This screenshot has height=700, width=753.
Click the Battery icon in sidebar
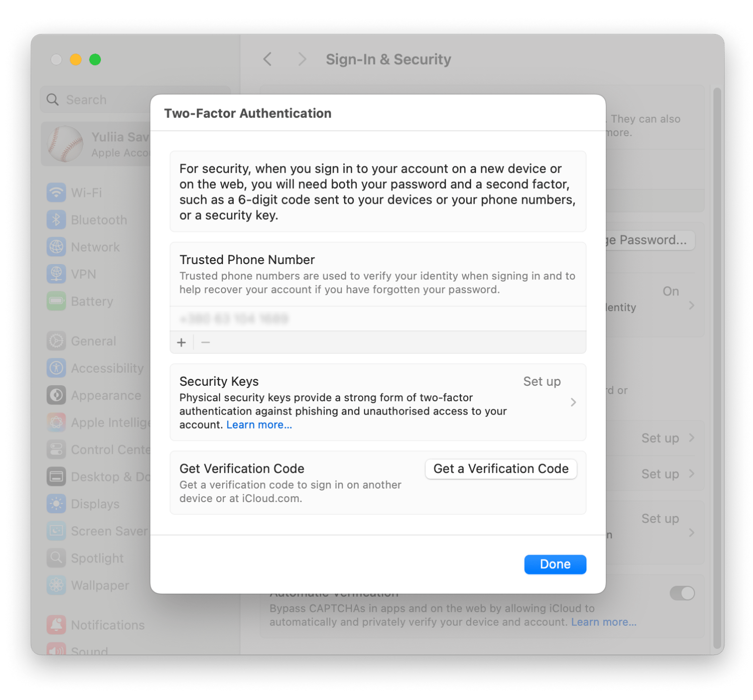click(x=56, y=301)
